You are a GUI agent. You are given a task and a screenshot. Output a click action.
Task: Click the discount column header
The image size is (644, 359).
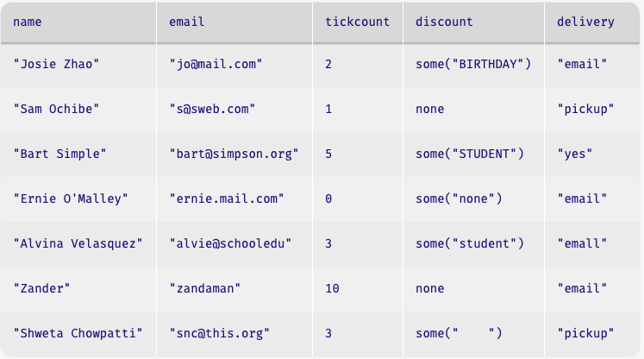point(473,22)
